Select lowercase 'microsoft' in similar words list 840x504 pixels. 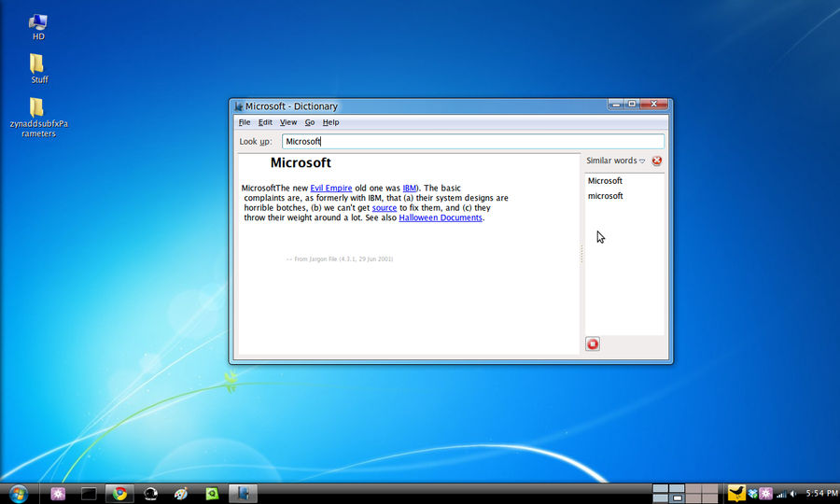pyautogui.click(x=606, y=196)
